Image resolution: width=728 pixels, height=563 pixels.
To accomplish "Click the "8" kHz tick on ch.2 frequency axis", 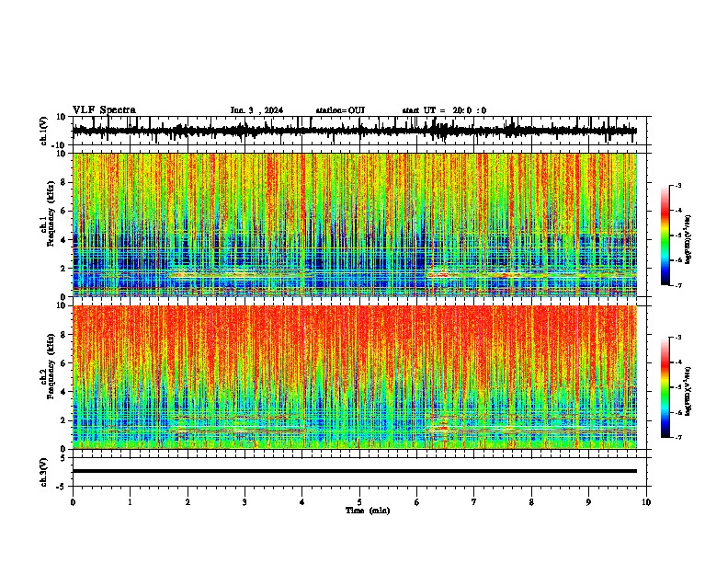I will tap(63, 334).
